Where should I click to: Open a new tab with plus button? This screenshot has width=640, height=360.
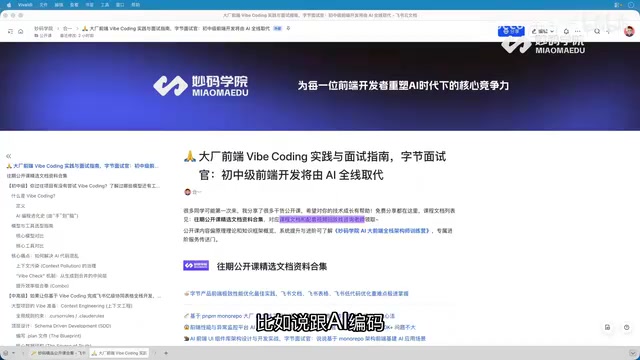pos(166,353)
